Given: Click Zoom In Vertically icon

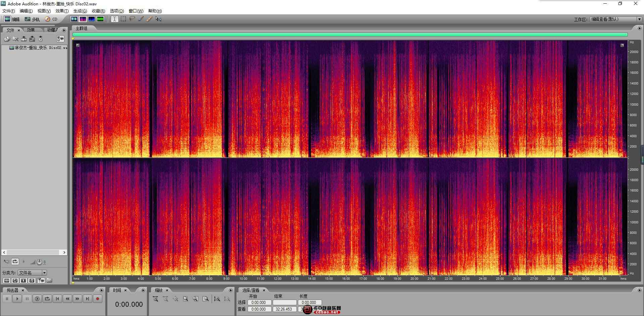Looking at the screenshot, I should click(217, 299).
